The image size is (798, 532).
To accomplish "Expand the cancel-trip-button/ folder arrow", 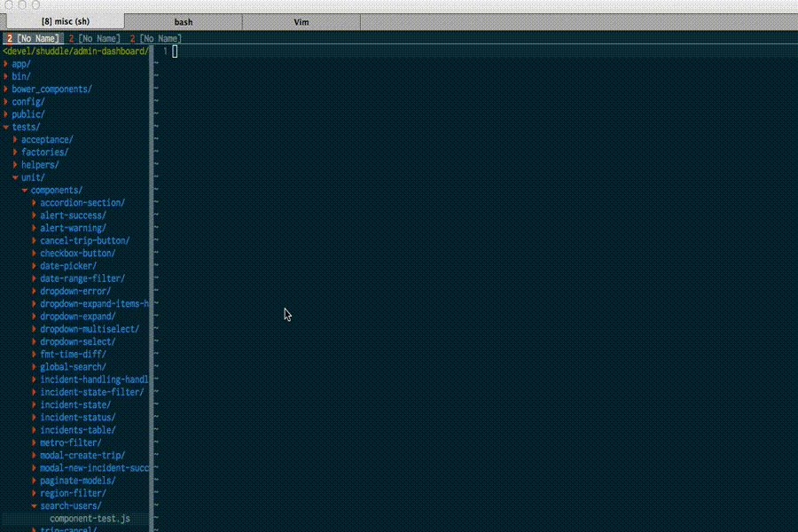I will (x=34, y=241).
